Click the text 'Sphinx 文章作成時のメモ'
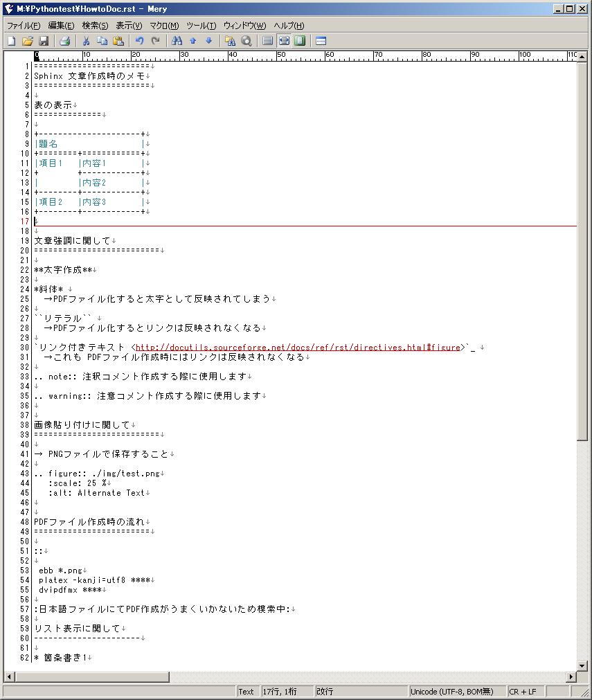 (x=89, y=76)
